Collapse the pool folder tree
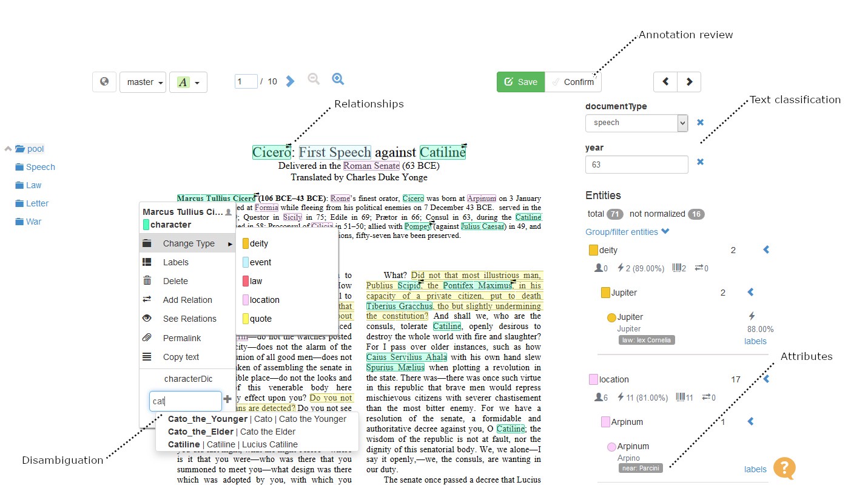Screen dimensions: 868x485 click(8, 149)
